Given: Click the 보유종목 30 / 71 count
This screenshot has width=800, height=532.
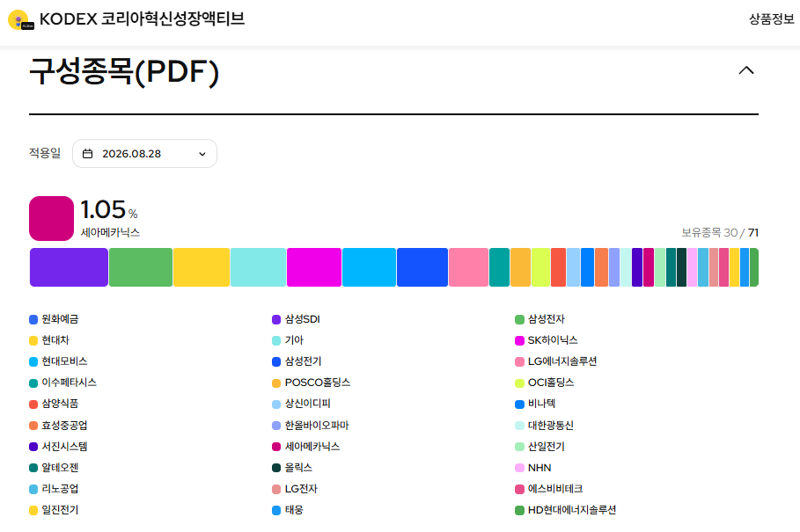Looking at the screenshot, I should pos(720,232).
